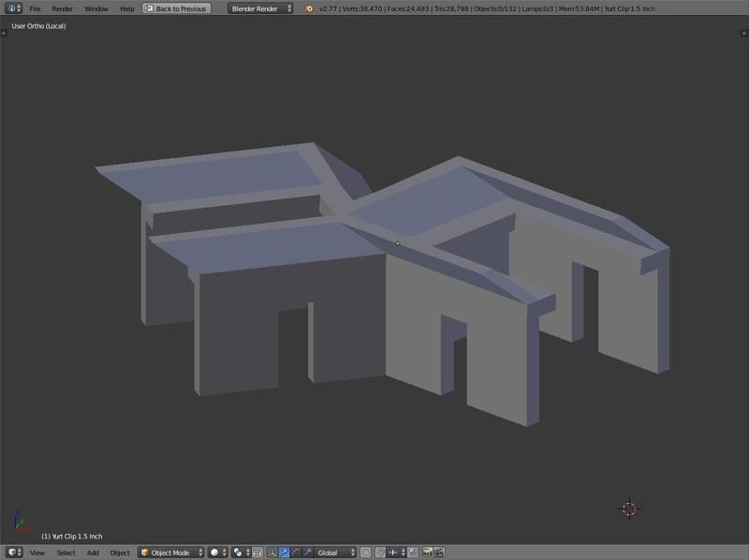Click the scale manipulator icon
This screenshot has height=560, width=749.
(x=307, y=552)
